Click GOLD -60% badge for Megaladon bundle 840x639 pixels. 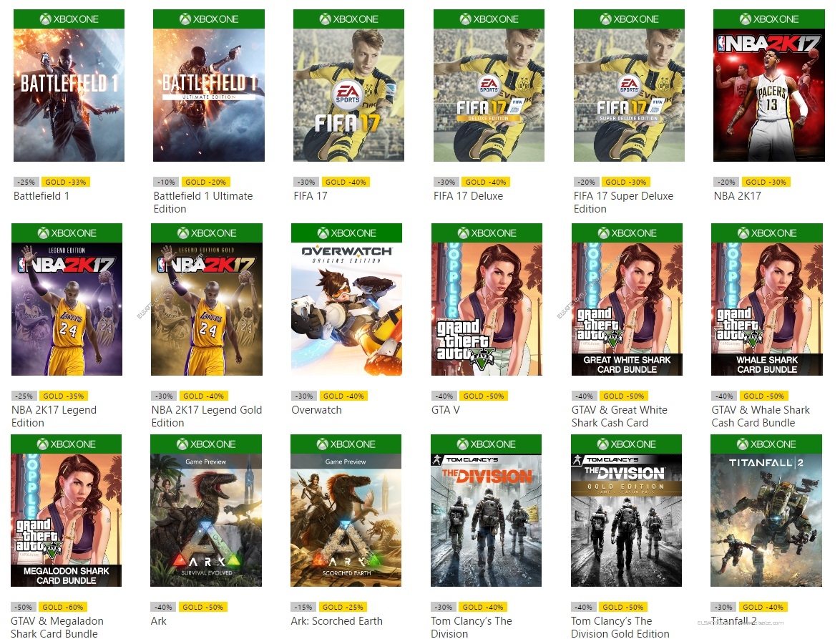point(63,607)
